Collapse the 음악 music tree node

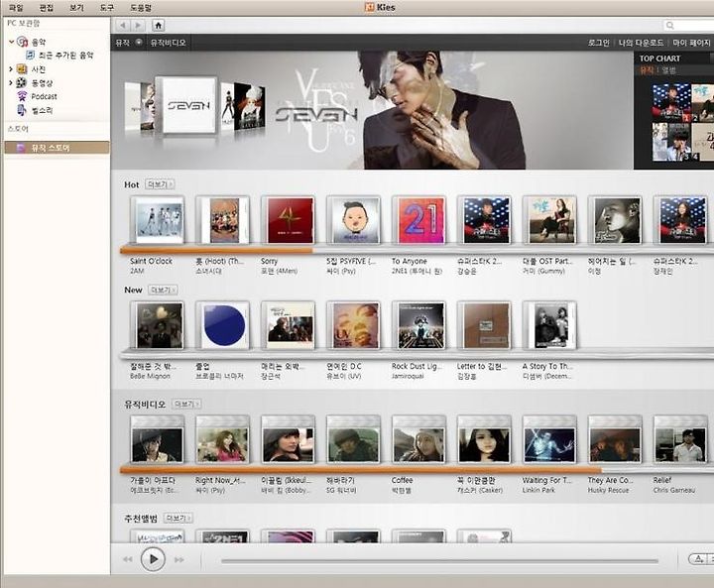(11, 42)
